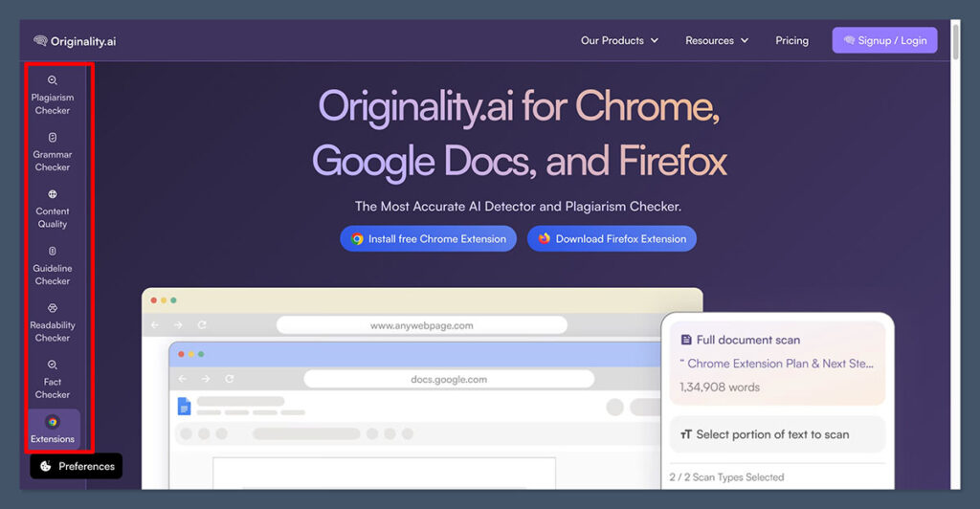
Task: Expand the Our Products dropdown
Action: point(619,40)
